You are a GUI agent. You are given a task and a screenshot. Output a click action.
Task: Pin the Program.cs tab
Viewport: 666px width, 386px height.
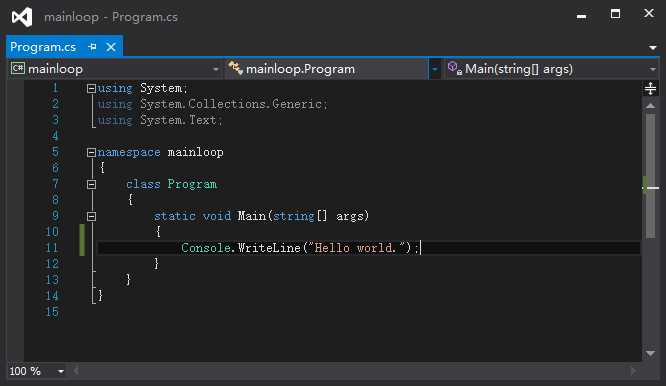coord(93,47)
